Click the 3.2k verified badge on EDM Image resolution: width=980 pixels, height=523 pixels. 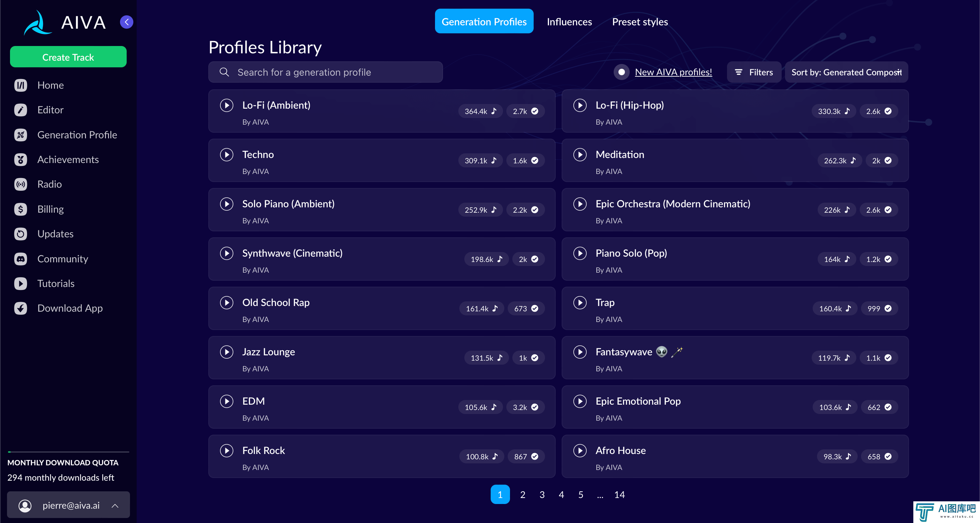(525, 407)
